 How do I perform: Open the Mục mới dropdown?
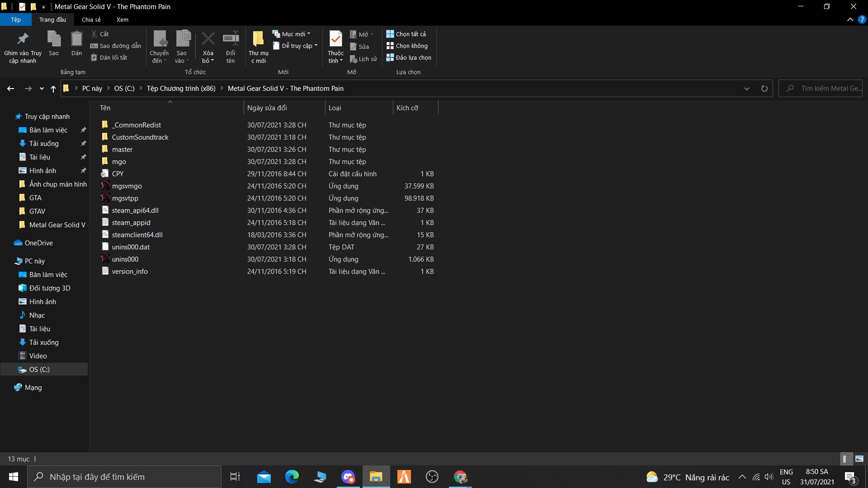click(309, 33)
